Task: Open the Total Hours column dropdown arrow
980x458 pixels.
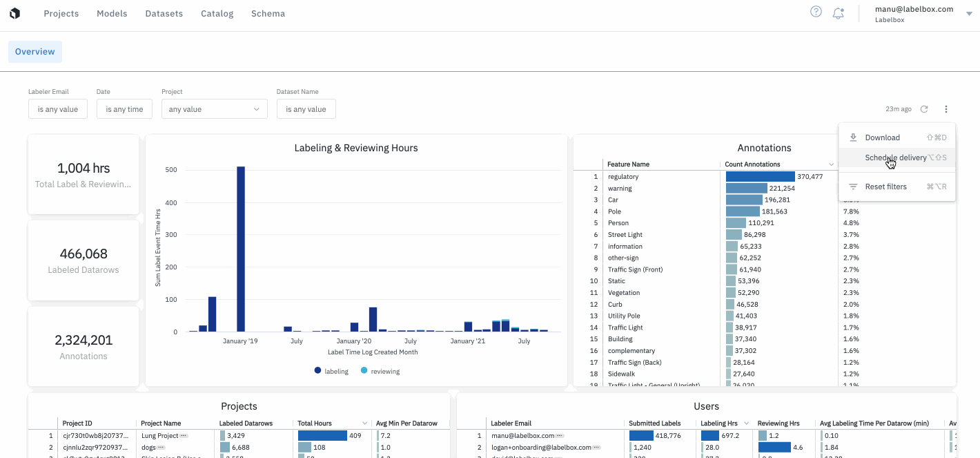Action: tap(364, 423)
